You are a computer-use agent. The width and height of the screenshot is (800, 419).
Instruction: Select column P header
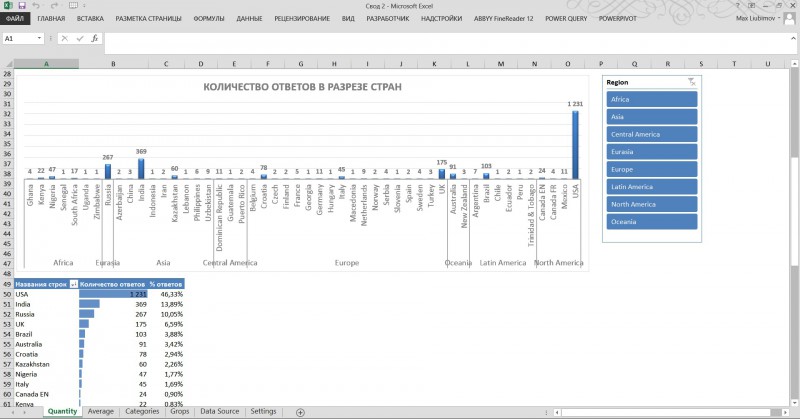[601, 64]
